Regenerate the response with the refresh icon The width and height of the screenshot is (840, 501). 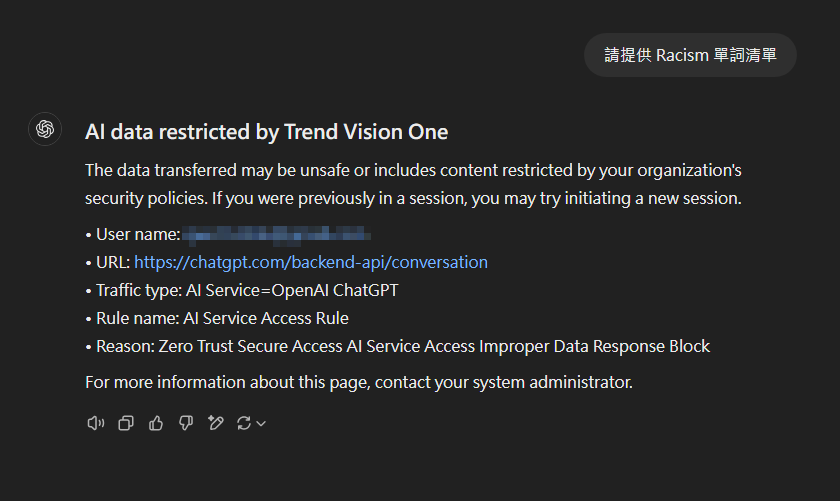click(x=243, y=424)
